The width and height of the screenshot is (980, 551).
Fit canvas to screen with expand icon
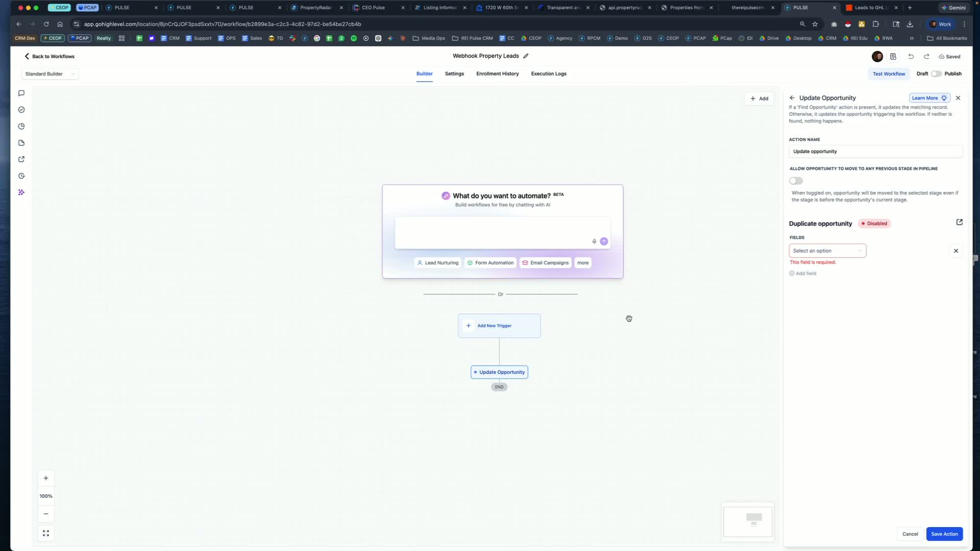(46, 533)
